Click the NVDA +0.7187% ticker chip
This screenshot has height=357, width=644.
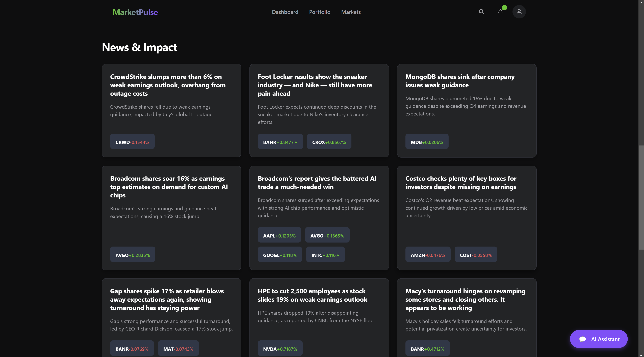280,349
